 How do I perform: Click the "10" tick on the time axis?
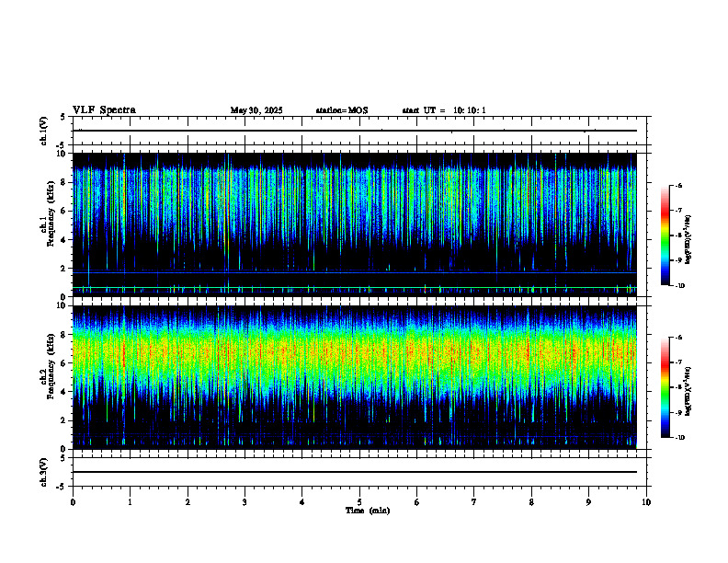[x=646, y=502]
